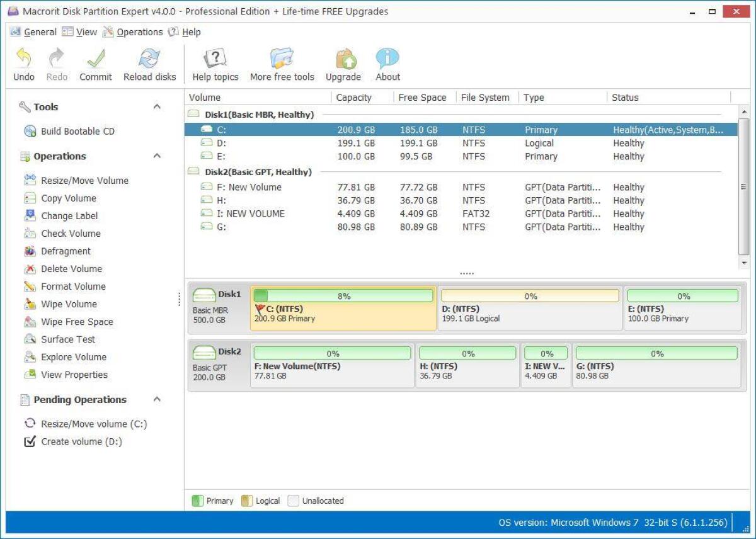Click the pending Create volume (D:) entry
The width and height of the screenshot is (756, 539).
(x=76, y=441)
